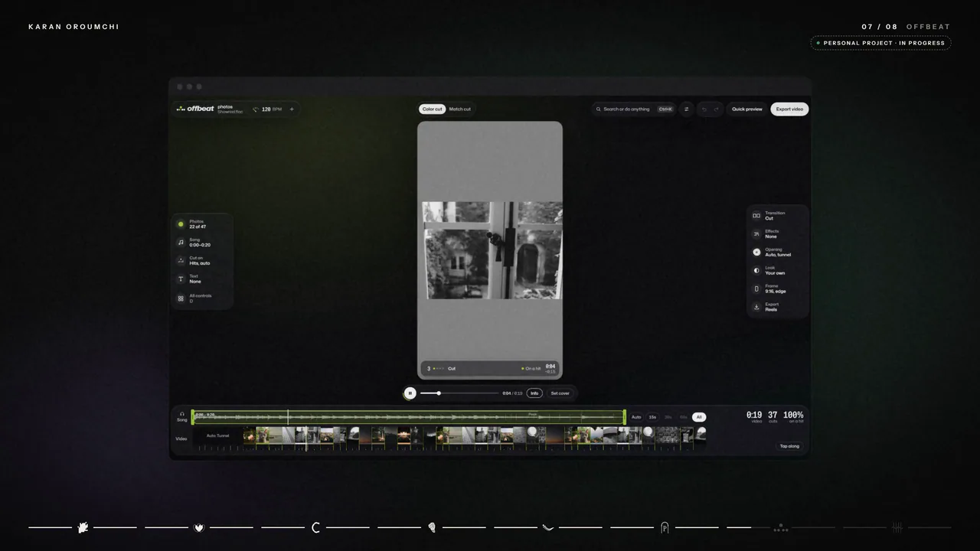
Task: Click the playback progress slider knob
Action: point(439,393)
